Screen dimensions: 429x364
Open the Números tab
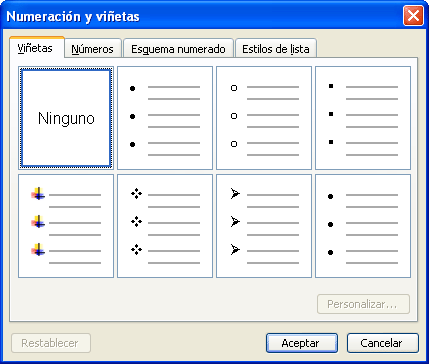coord(93,49)
